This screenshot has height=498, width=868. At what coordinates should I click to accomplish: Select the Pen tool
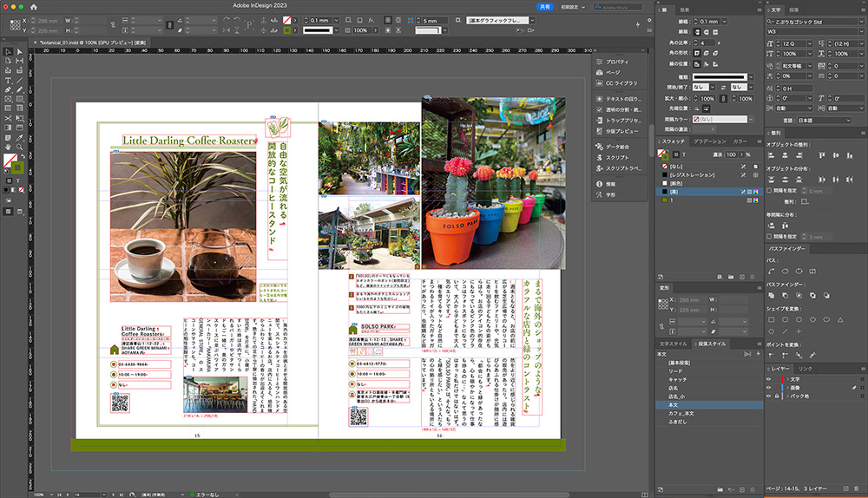[8, 89]
